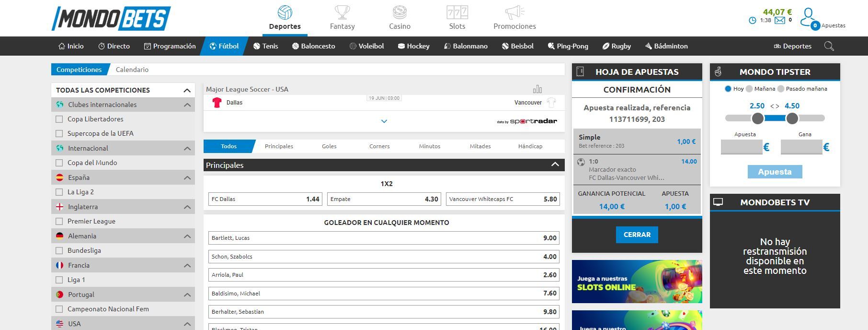
Task: Check the Copa Libertadores checkbox
Action: tap(59, 119)
